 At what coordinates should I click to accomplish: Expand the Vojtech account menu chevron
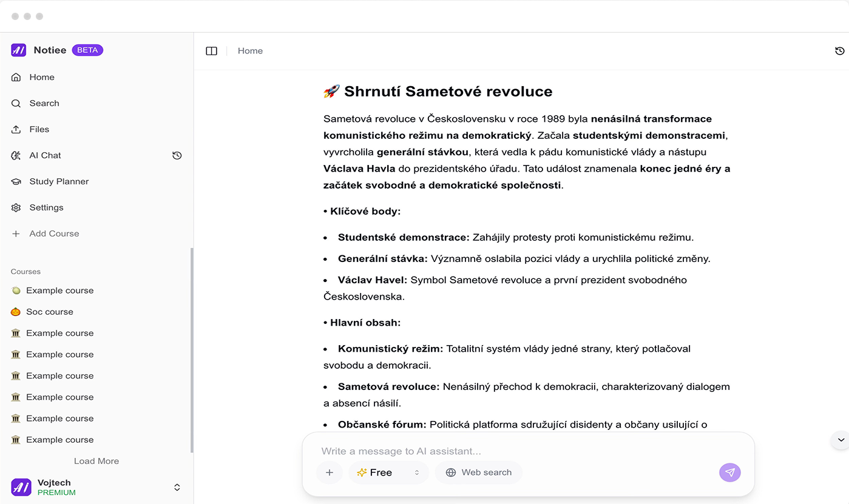tap(177, 487)
